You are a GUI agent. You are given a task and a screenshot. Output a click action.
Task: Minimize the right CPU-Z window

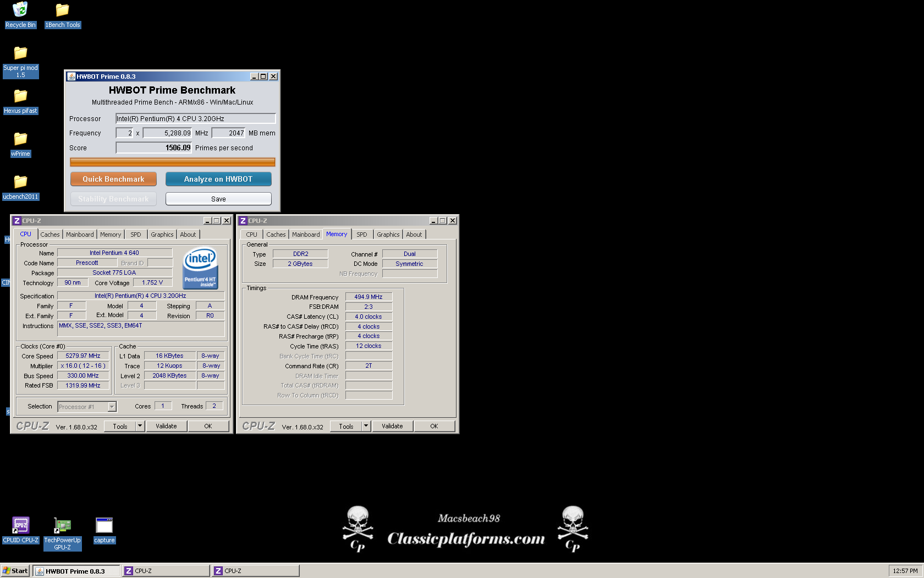click(433, 221)
